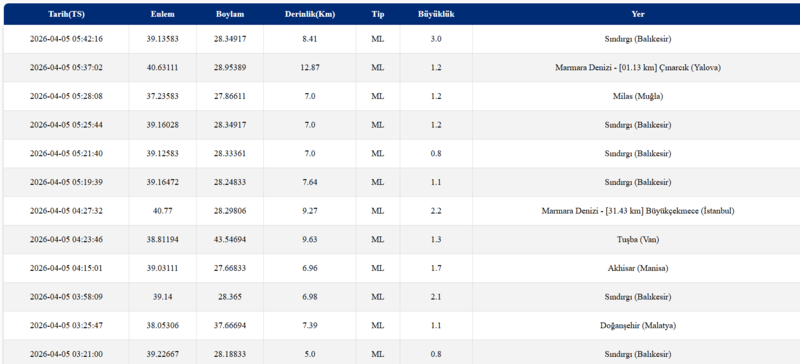Select latitude value 39.12583
The width and height of the screenshot is (800, 364).
[x=163, y=153]
